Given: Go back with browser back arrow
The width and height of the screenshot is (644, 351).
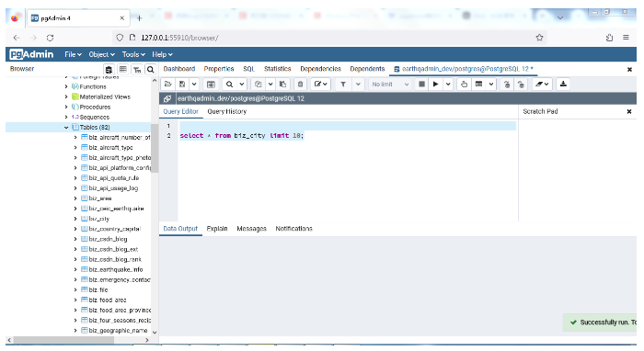Looking at the screenshot, I should tap(17, 38).
